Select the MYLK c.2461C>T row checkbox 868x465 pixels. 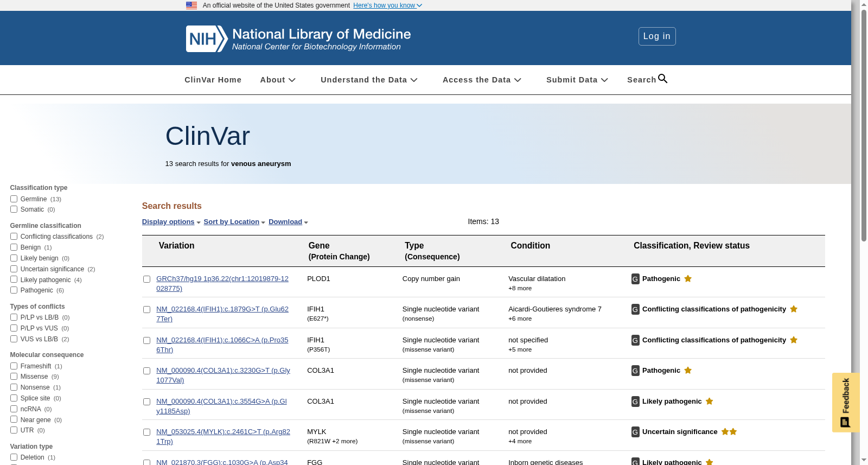coord(146,432)
